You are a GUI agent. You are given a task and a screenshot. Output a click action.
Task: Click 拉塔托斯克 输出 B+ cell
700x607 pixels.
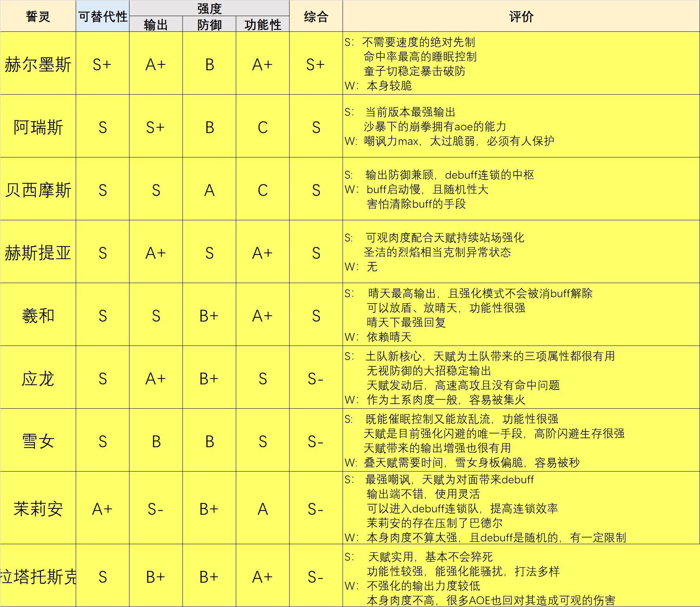(x=156, y=576)
